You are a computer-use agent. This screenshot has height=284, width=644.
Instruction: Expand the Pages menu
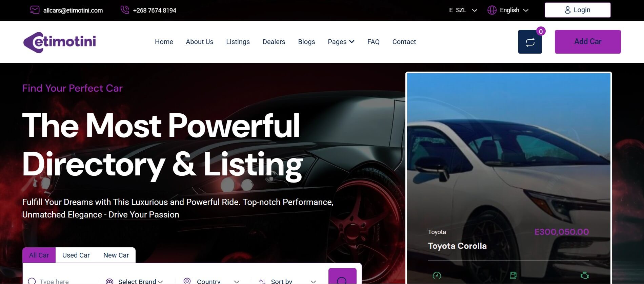click(341, 42)
